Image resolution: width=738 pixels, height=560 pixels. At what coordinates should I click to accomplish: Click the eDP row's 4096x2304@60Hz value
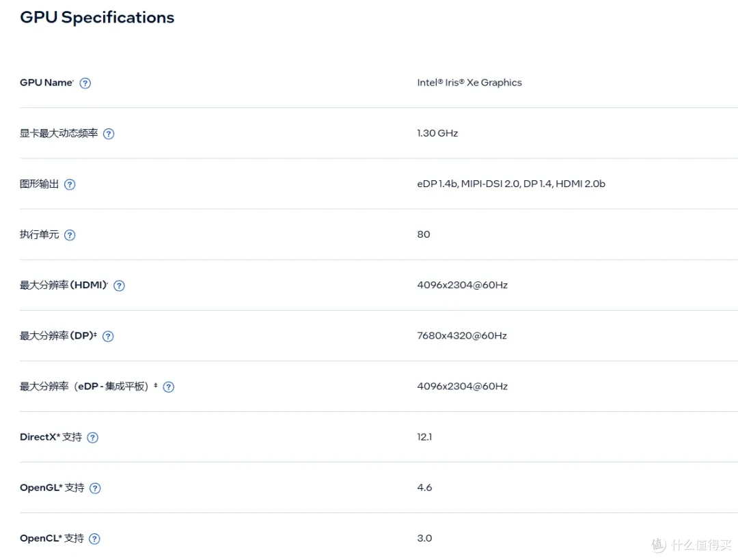[x=462, y=387]
